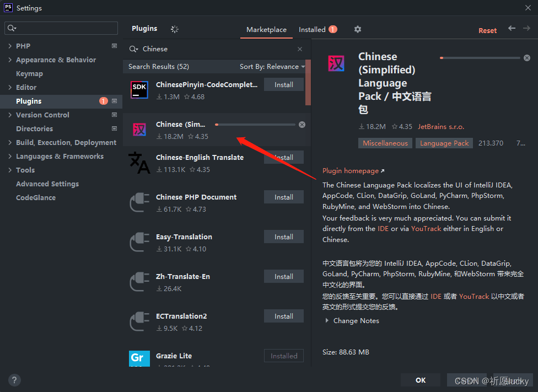
Task: Click the Chinese-English Translate plugin icon
Action: tap(139, 162)
